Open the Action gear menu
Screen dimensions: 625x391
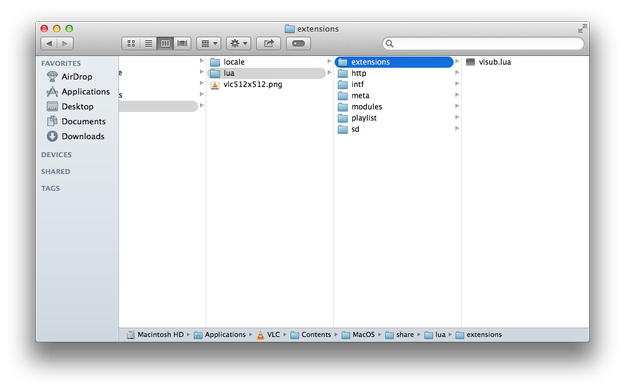coord(238,43)
